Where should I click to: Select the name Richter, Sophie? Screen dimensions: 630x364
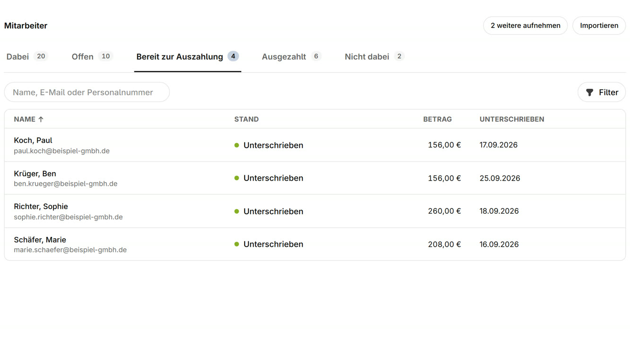(x=41, y=207)
